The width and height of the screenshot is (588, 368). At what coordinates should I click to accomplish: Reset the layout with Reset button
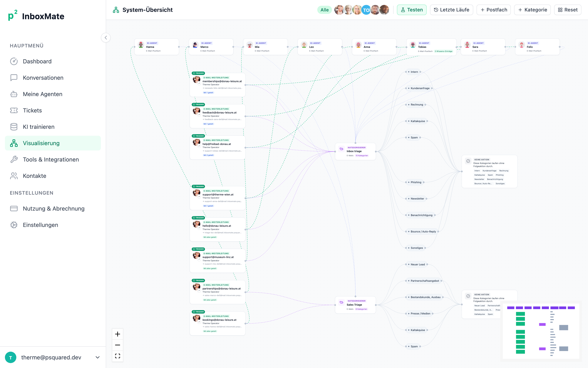pyautogui.click(x=568, y=10)
